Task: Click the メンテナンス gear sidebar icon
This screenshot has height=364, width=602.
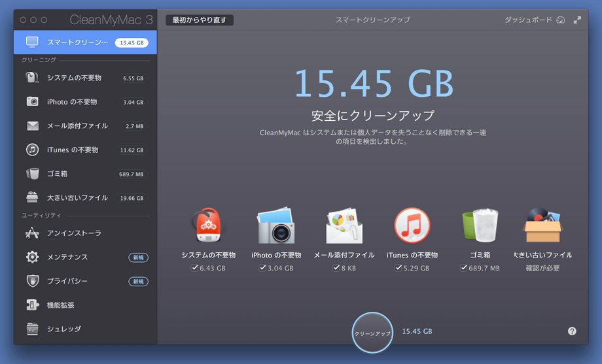Action: point(32,257)
